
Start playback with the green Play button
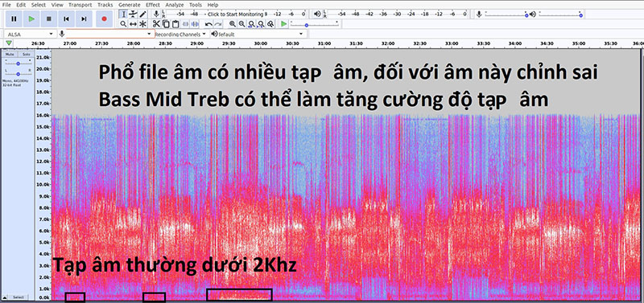click(31, 18)
